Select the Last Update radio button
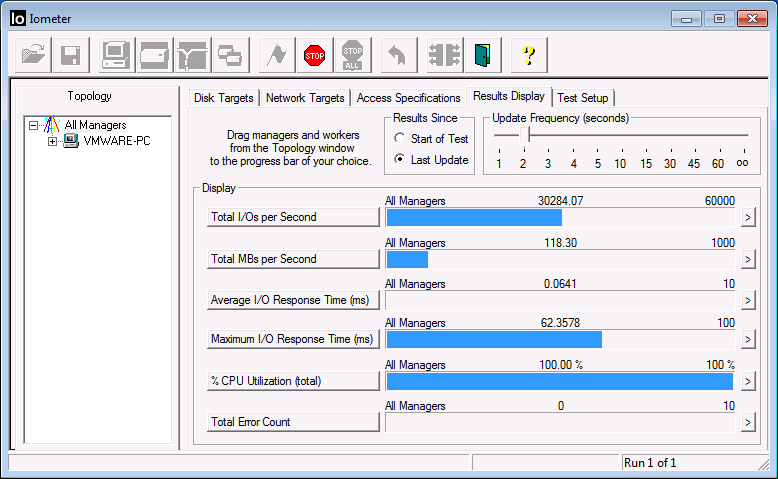The height and width of the screenshot is (479, 778). tap(400, 160)
